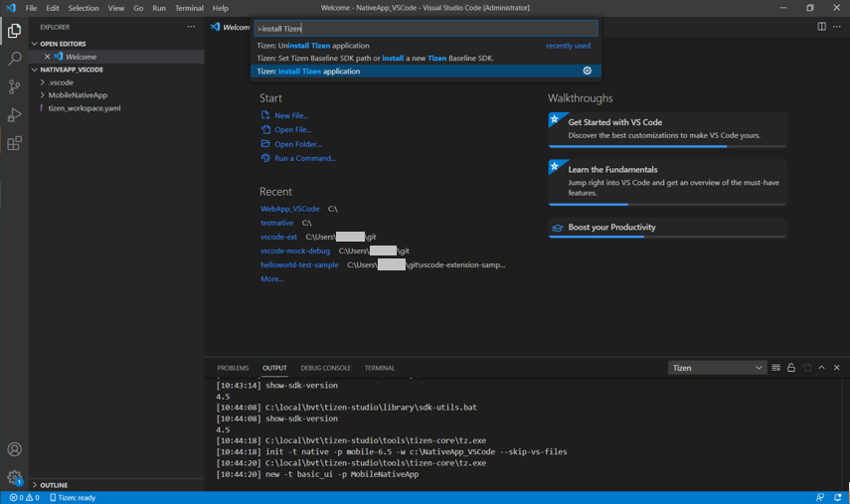Click the command palette input field
The width and height of the screenshot is (850, 504).
point(425,29)
